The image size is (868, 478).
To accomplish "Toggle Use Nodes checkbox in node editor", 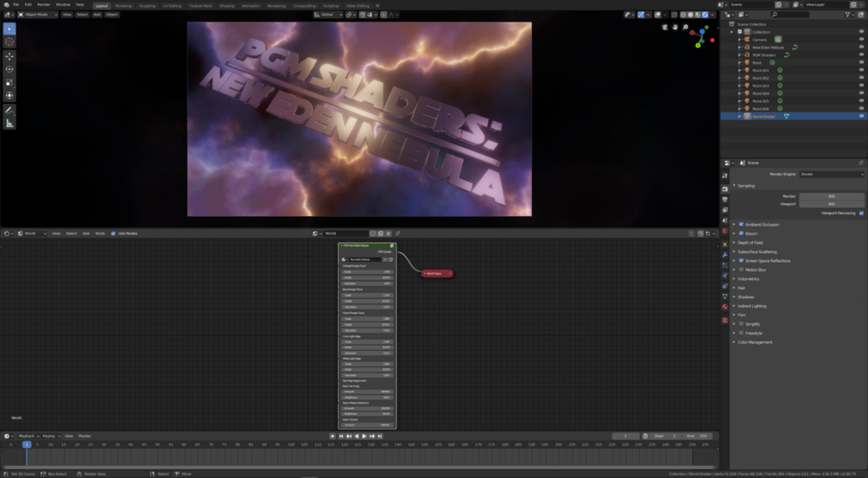I will pyautogui.click(x=113, y=233).
